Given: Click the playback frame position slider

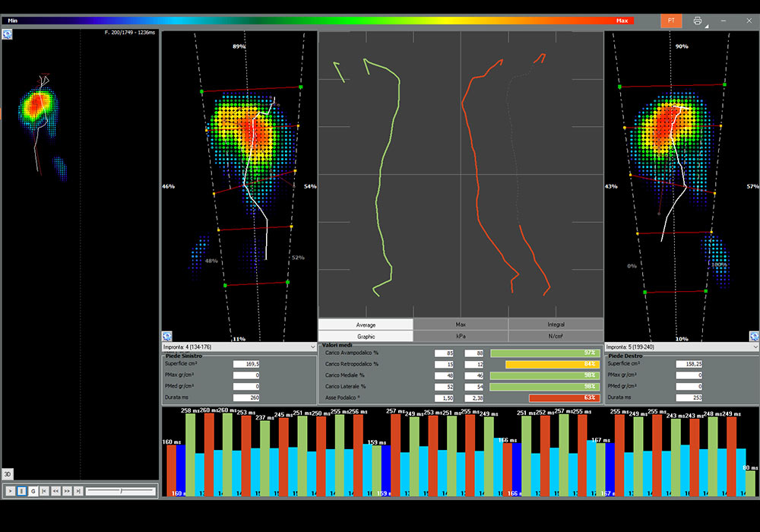Looking at the screenshot, I should pos(120,491).
